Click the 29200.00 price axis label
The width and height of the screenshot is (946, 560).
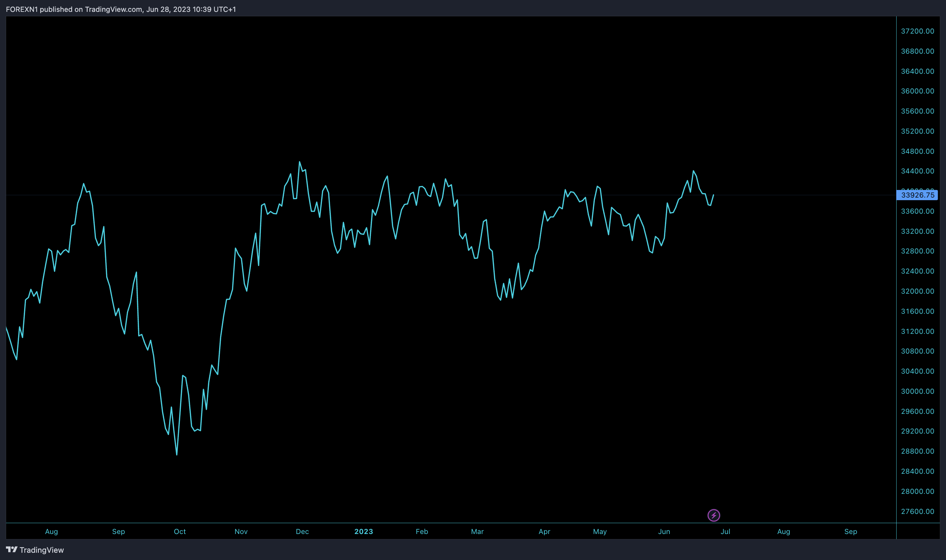pos(917,431)
